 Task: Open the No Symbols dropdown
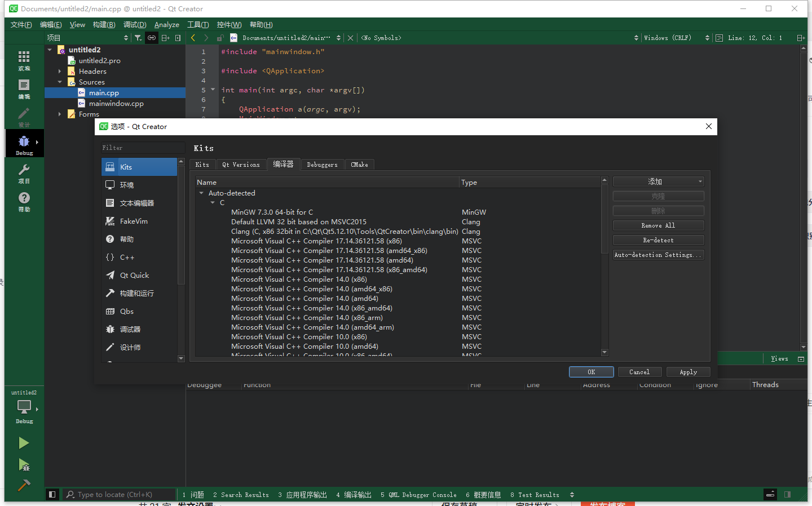point(500,38)
